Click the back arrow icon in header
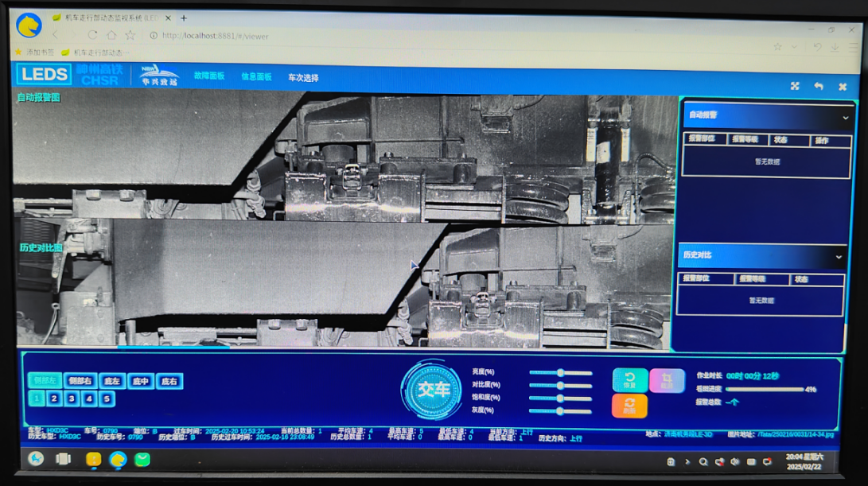Viewport: 868px width, 486px height. click(818, 86)
